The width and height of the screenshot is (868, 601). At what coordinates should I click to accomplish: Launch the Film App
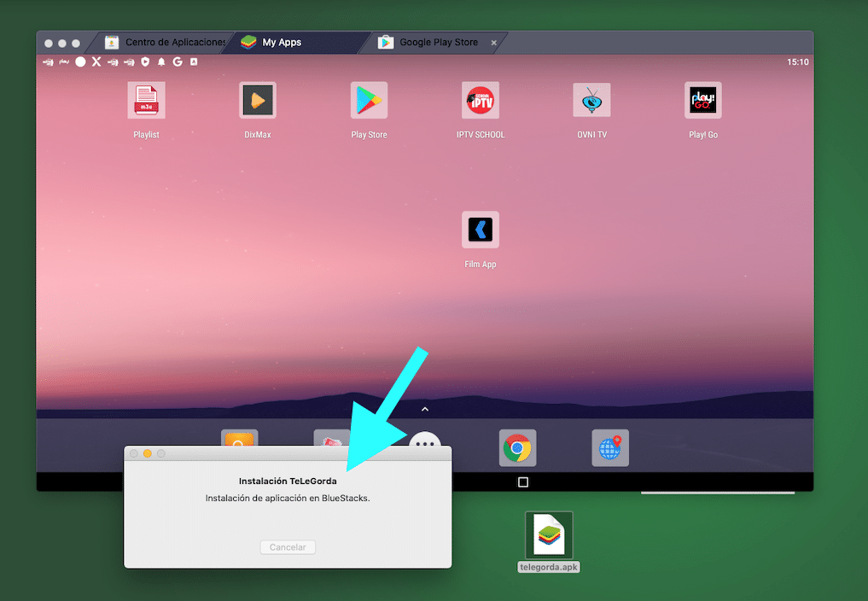[x=480, y=229]
